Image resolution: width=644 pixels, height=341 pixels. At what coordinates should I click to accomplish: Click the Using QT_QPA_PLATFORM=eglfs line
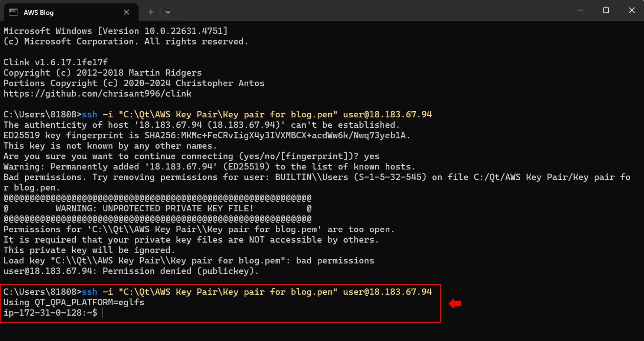pos(73,302)
